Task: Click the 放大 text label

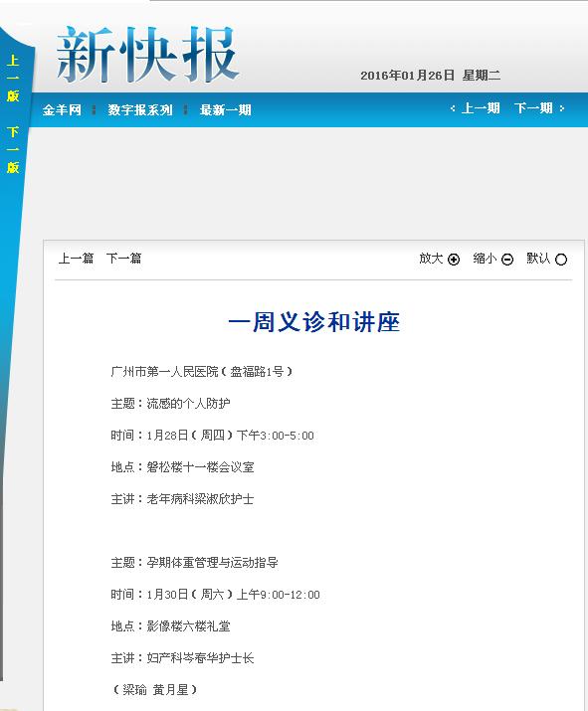Action: (x=431, y=259)
